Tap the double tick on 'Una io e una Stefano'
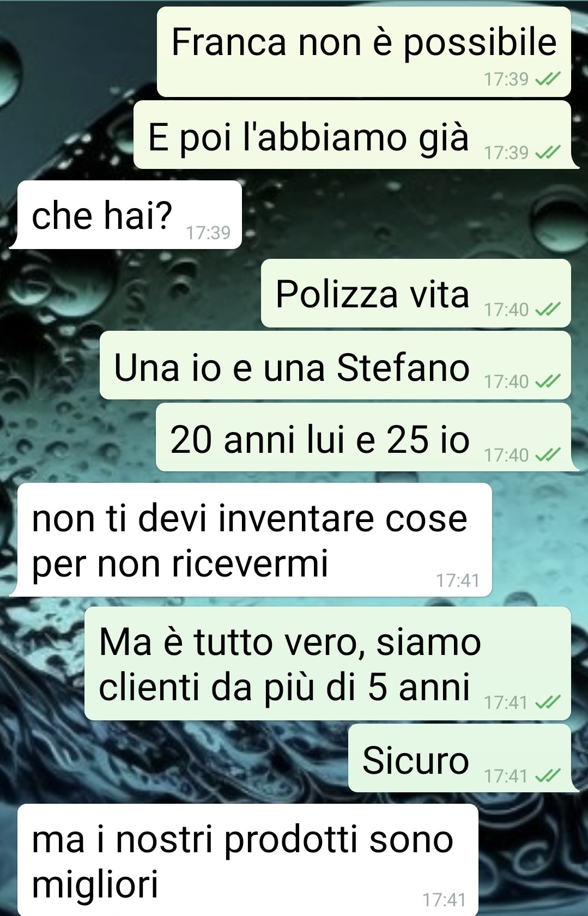 pyautogui.click(x=548, y=382)
